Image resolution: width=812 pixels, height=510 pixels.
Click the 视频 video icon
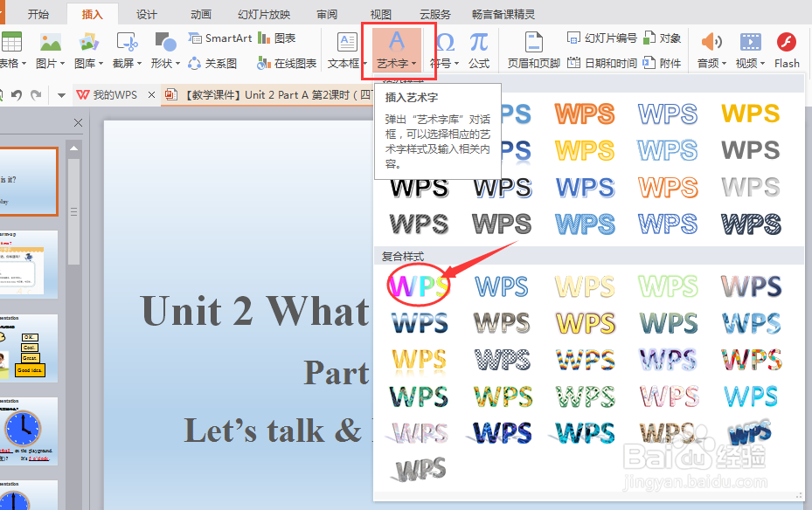coord(750,43)
